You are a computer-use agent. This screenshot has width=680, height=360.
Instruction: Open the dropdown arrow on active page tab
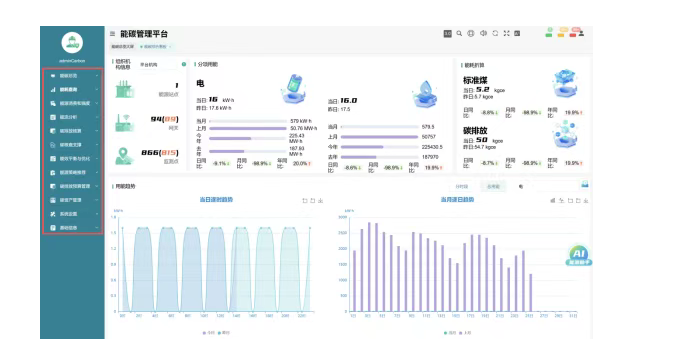click(170, 46)
